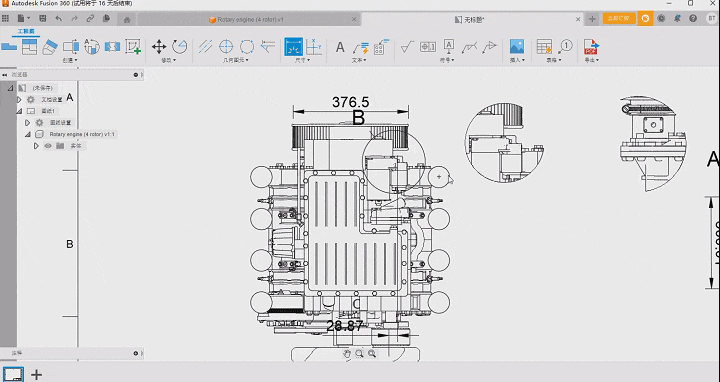Redo the last action

pos(74,19)
